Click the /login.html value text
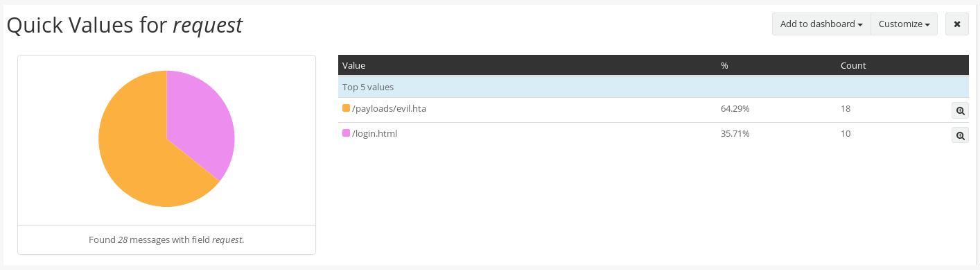The height and width of the screenshot is (270, 980). point(374,133)
